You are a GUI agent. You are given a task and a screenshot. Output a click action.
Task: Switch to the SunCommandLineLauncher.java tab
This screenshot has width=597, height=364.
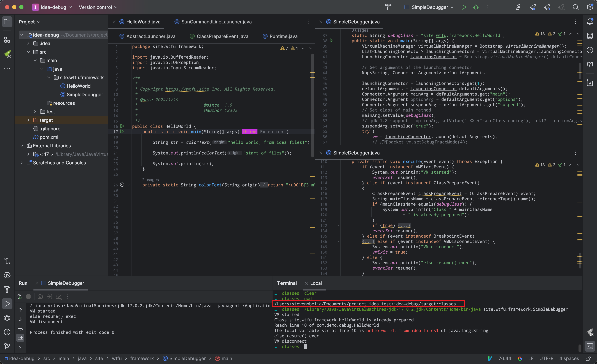[216, 22]
